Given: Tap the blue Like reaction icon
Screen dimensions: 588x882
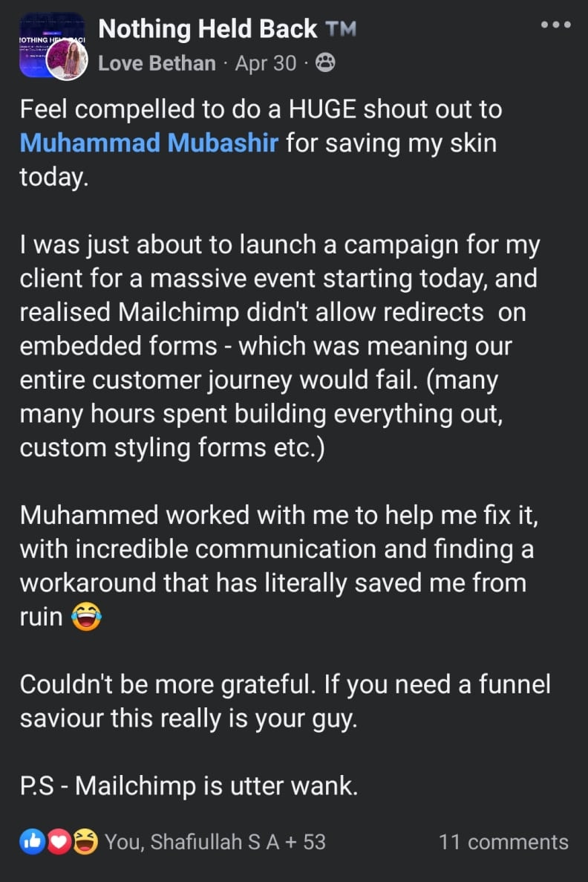Looking at the screenshot, I should [x=31, y=842].
